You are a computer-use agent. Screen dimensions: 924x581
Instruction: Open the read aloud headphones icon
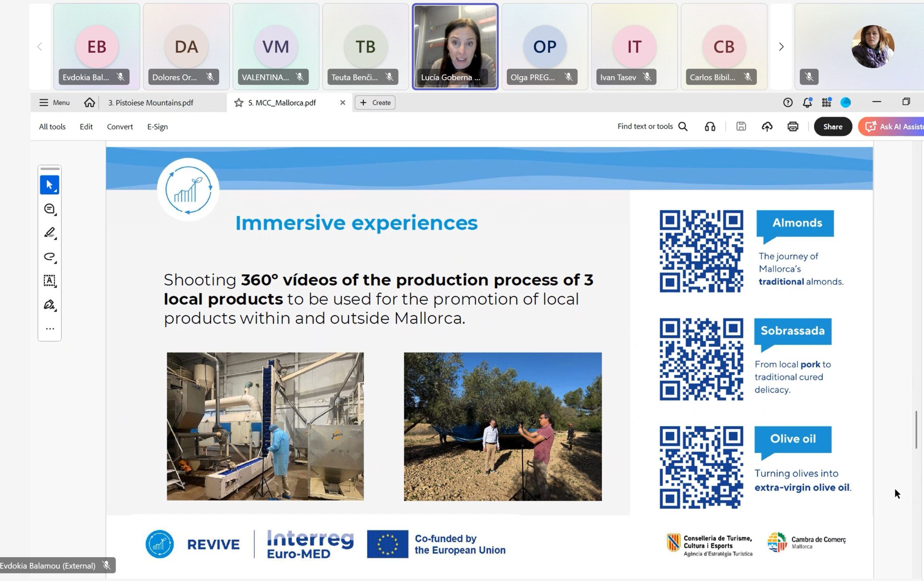pyautogui.click(x=710, y=127)
